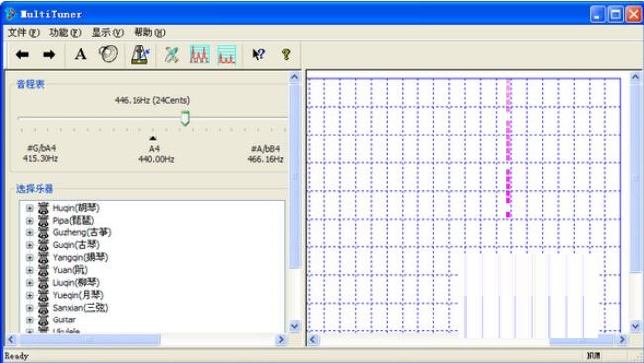
Task: Click graph panel scroll down arrow
Action: 635,326
